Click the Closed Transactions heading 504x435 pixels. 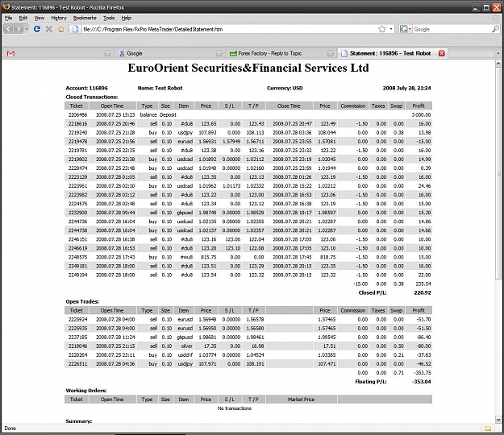click(x=92, y=97)
